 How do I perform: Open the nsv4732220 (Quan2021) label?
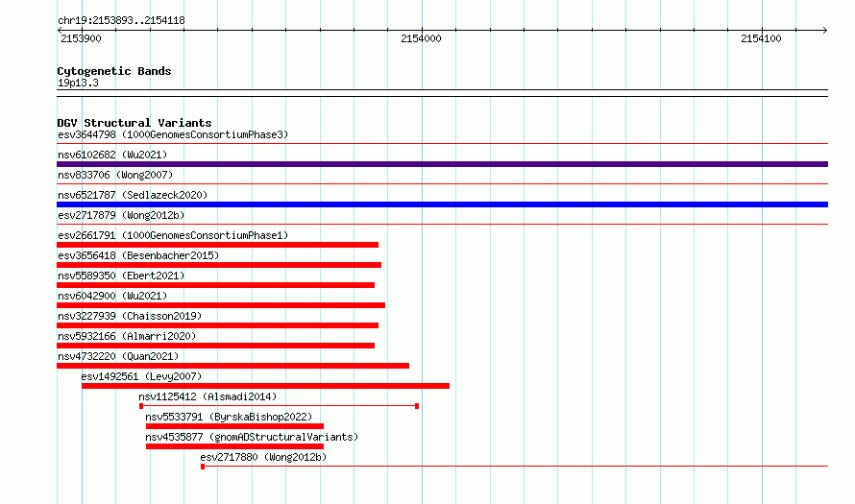(x=118, y=356)
